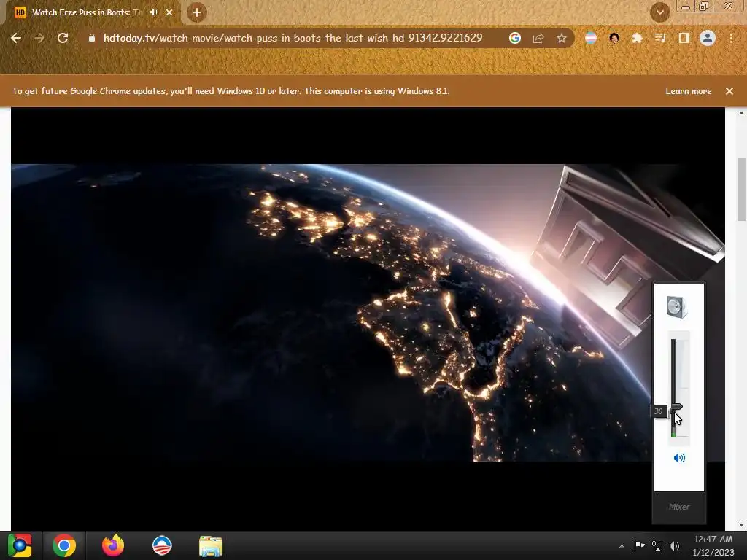Open the avatar face extension icon

click(x=614, y=38)
